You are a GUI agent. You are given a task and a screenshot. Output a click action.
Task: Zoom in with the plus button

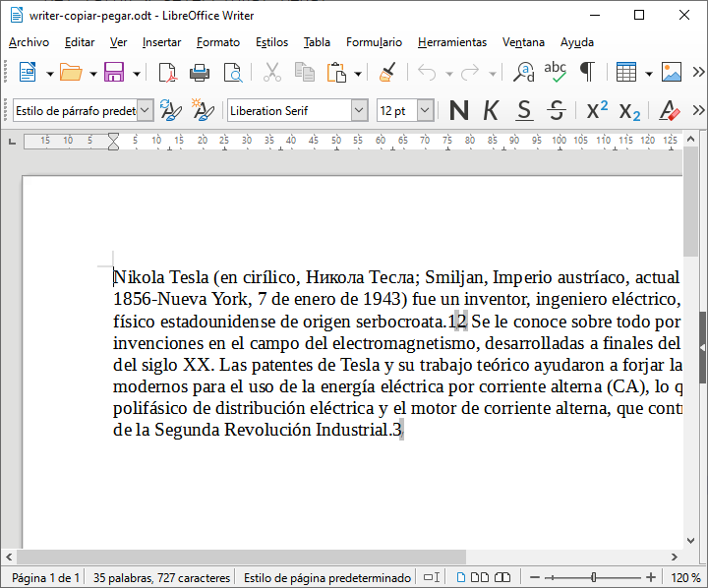651,577
